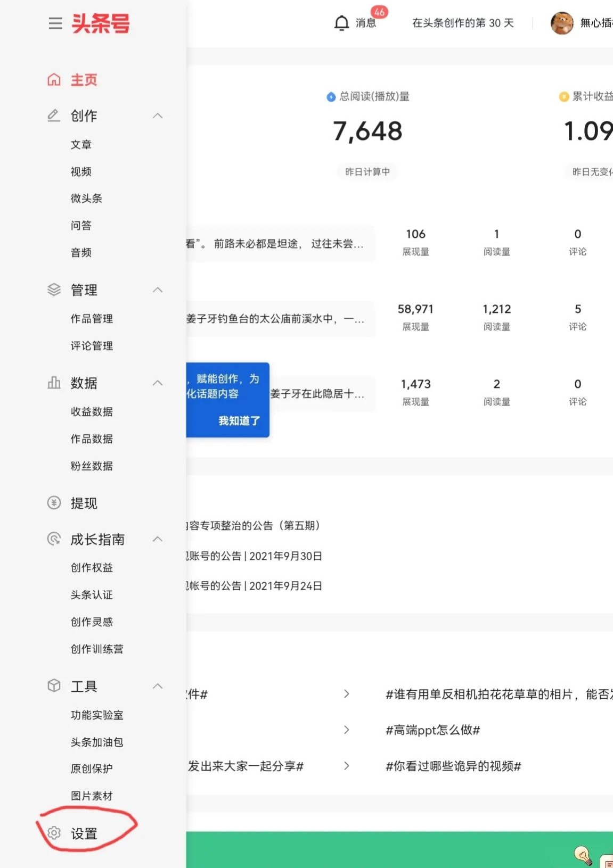The height and width of the screenshot is (868, 613).
Task: Open 功能实验室 menu item
Action: 97,715
